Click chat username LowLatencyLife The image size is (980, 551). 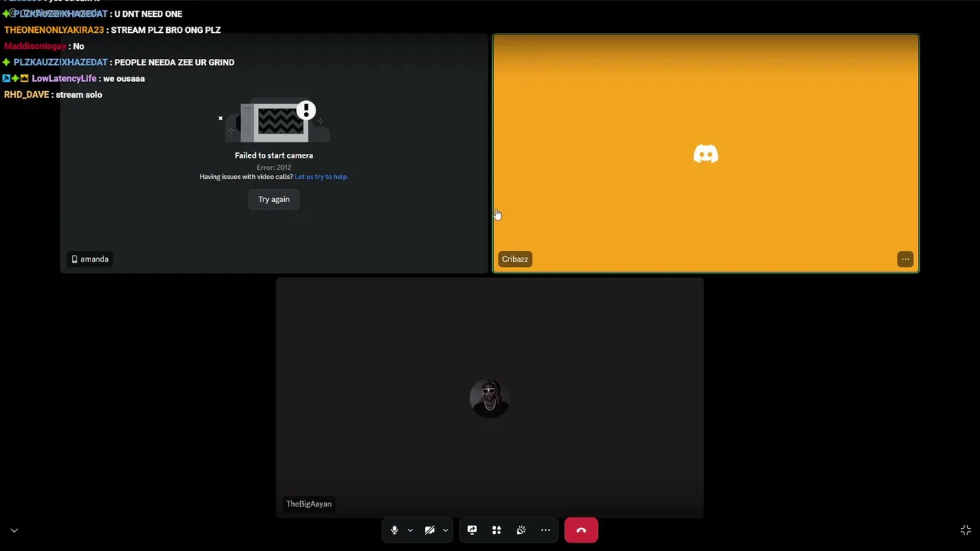point(64,78)
